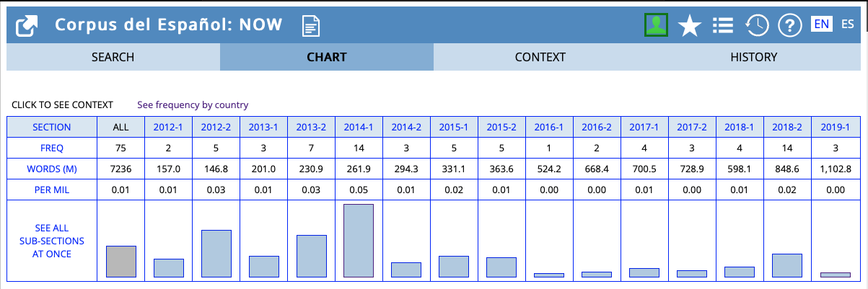868x289 pixels.
Task: Open the 2012-2 section link
Action: (x=216, y=127)
